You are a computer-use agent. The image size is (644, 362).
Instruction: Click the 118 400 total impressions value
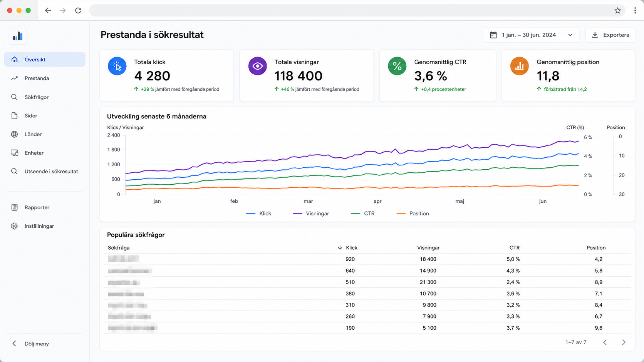click(299, 76)
